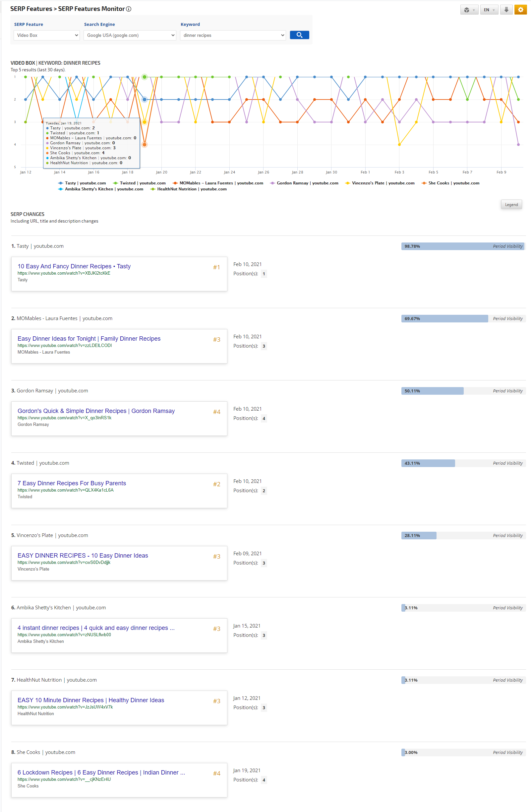The height and width of the screenshot is (812, 531).
Task: Toggle MOMables – Laura Fuentes legend series
Action: [218, 183]
